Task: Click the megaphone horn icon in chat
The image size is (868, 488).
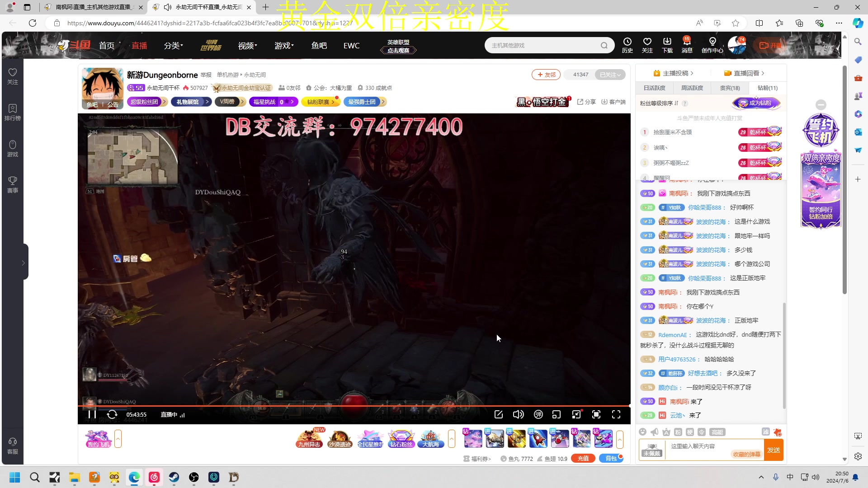Action: tap(655, 432)
